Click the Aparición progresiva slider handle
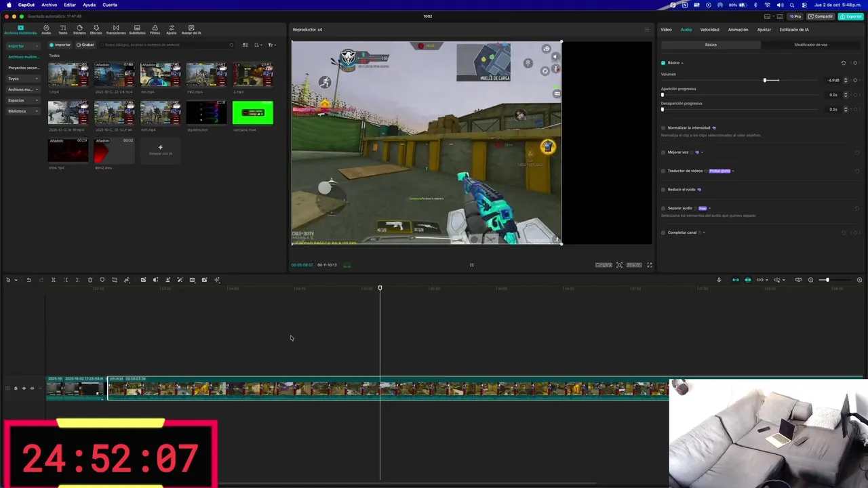The width and height of the screenshot is (868, 488). coord(663,95)
